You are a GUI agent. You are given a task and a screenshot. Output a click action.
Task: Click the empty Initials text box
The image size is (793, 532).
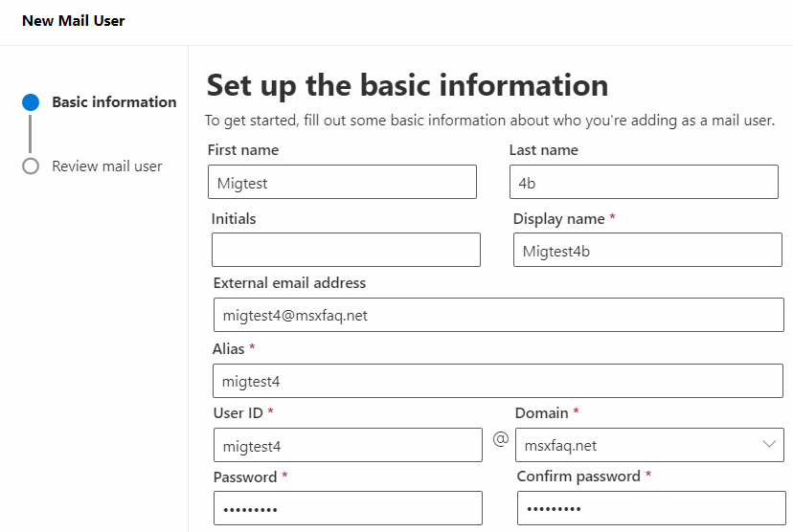[x=346, y=250]
